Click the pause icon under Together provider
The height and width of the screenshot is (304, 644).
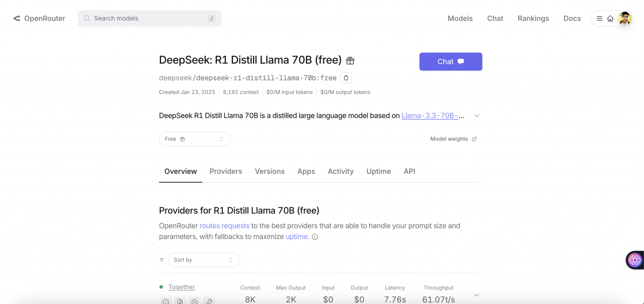(x=194, y=301)
